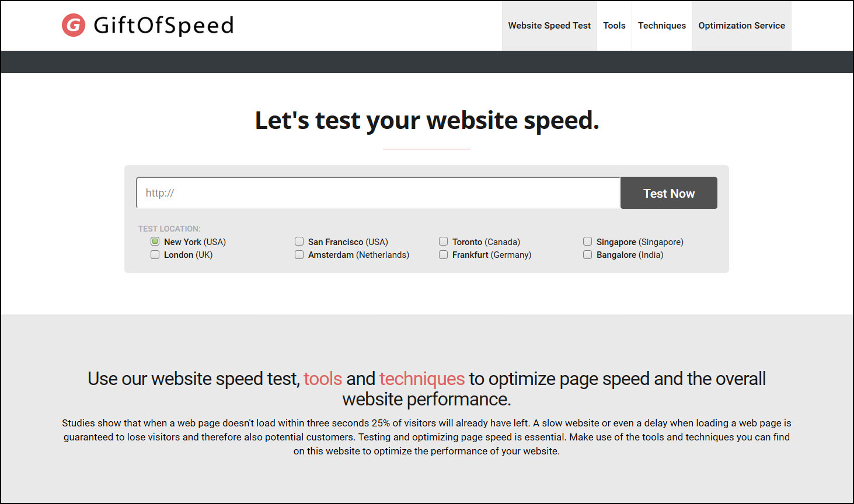
Task: Click the 'TEST LOCATION:' label
Action: point(169,229)
